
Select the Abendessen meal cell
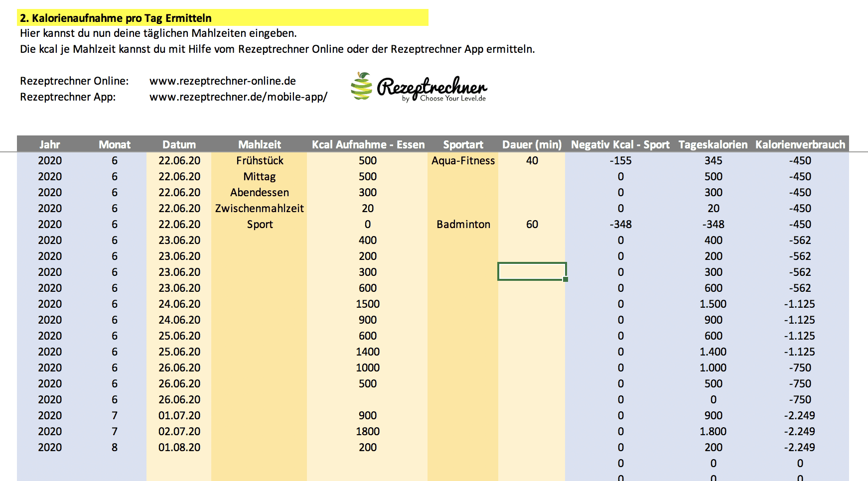259,192
